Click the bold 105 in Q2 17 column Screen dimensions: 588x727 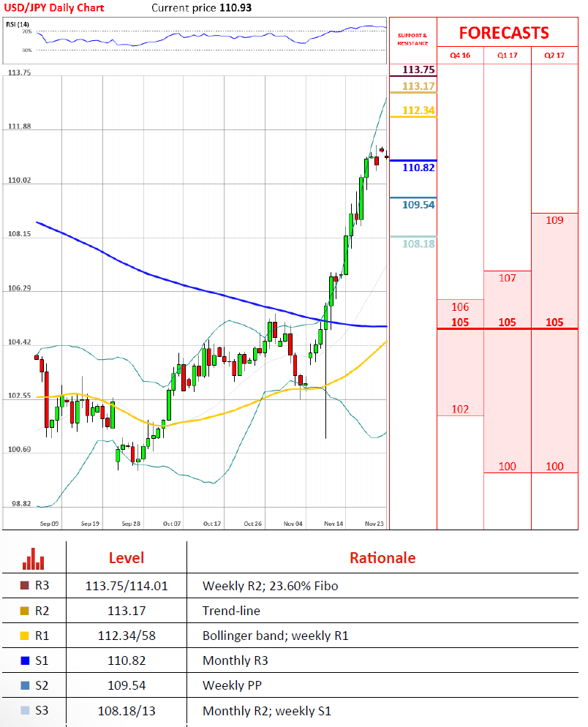pyautogui.click(x=554, y=323)
